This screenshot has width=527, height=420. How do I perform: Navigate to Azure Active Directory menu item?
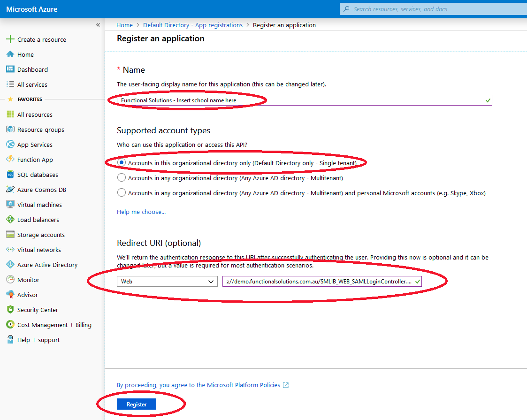[x=47, y=265]
